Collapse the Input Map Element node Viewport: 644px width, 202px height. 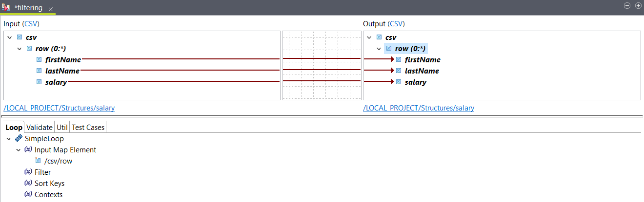[x=18, y=150]
